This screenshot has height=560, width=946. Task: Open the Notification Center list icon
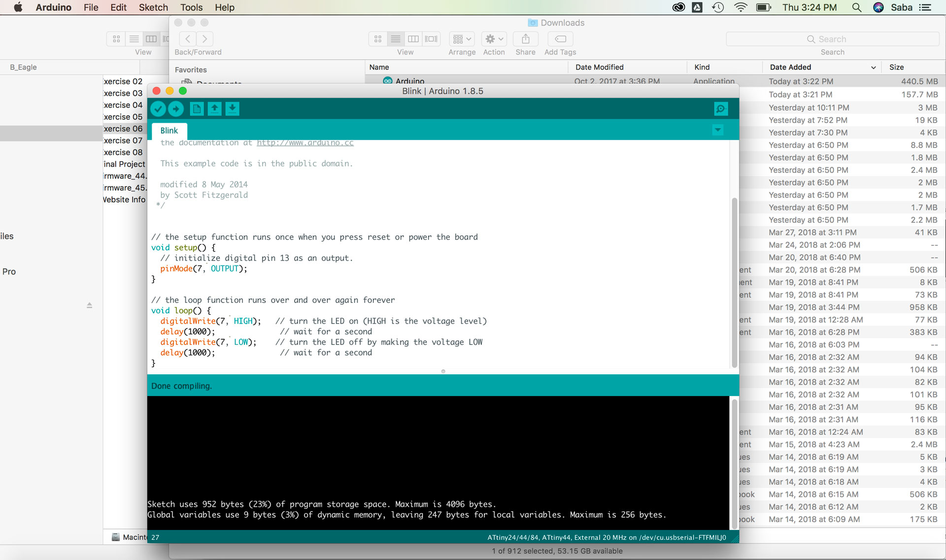[925, 7]
